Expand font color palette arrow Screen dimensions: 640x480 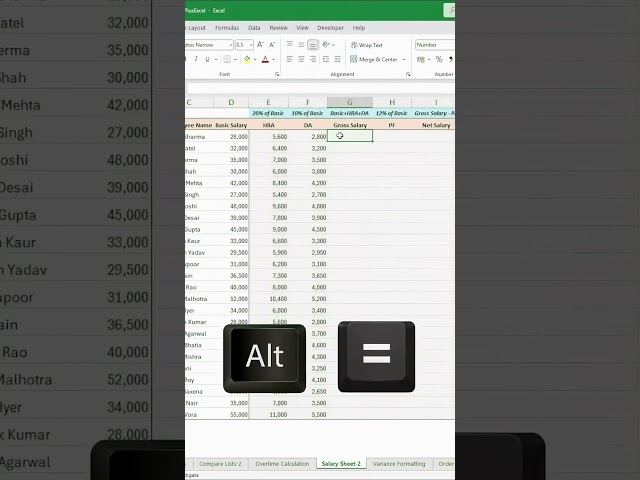[x=273, y=60]
